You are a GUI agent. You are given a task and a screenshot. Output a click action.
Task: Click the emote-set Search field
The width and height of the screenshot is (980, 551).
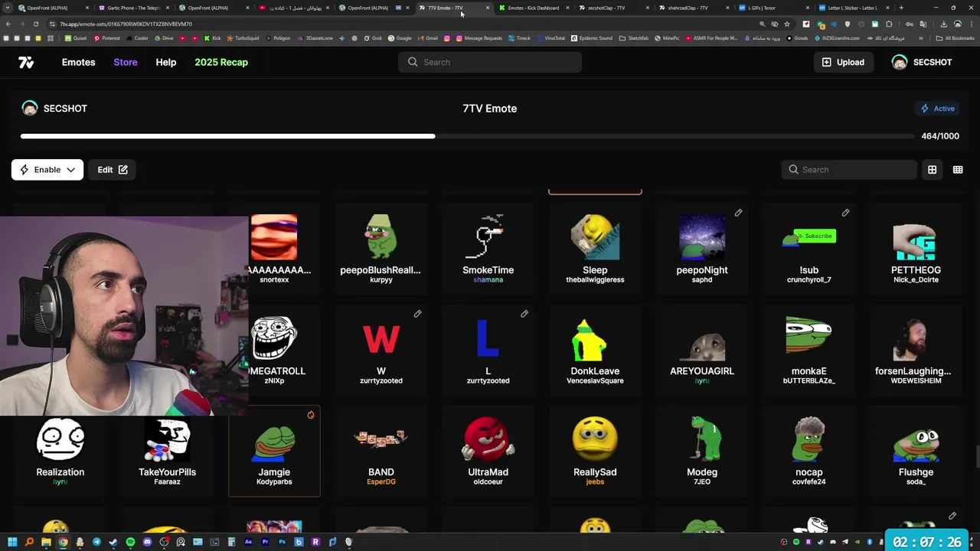coord(849,169)
